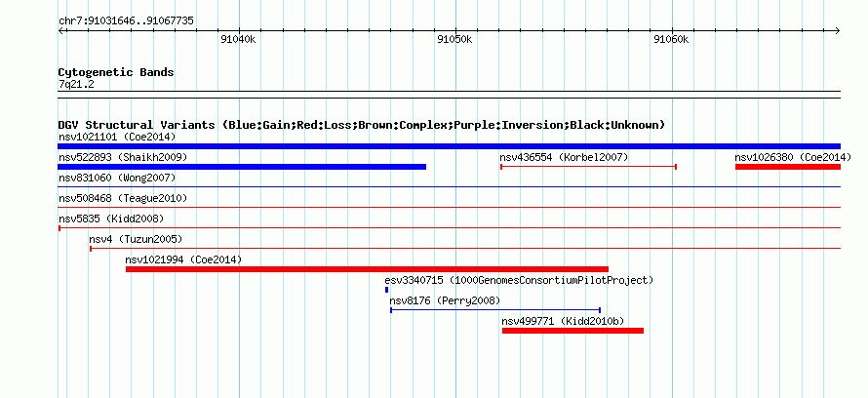Click the DGV Structural Variants track title
Image resolution: width=868 pixels, height=398 pixels.
coord(362,125)
